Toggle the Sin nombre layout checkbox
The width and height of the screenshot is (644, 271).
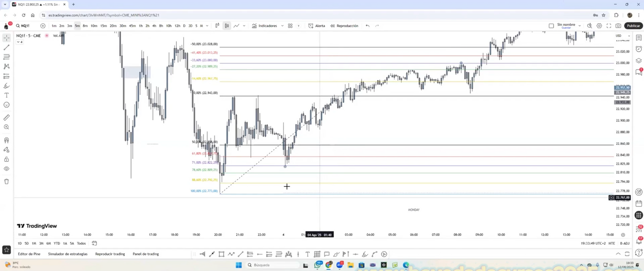pos(551,25)
